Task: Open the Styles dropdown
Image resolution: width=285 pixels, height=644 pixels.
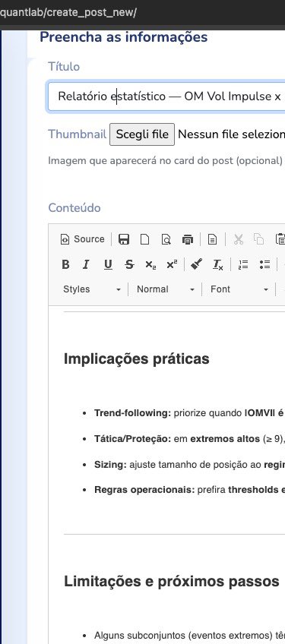Action: tap(92, 289)
